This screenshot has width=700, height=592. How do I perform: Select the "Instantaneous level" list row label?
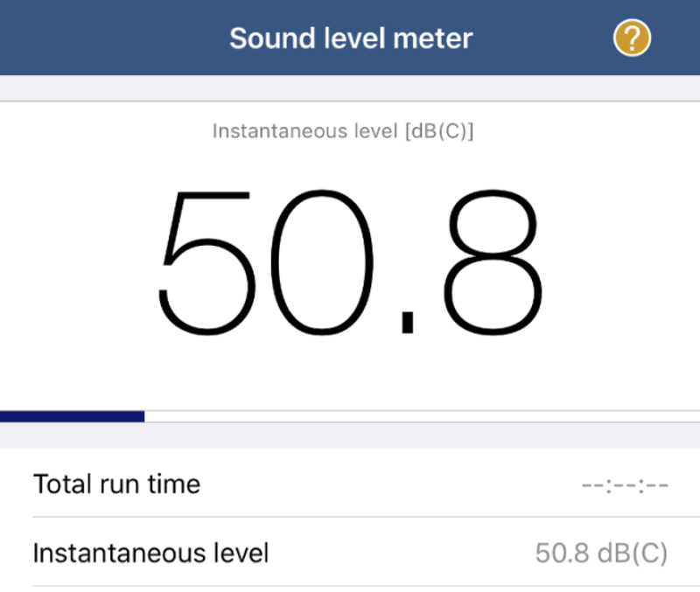[x=150, y=553]
